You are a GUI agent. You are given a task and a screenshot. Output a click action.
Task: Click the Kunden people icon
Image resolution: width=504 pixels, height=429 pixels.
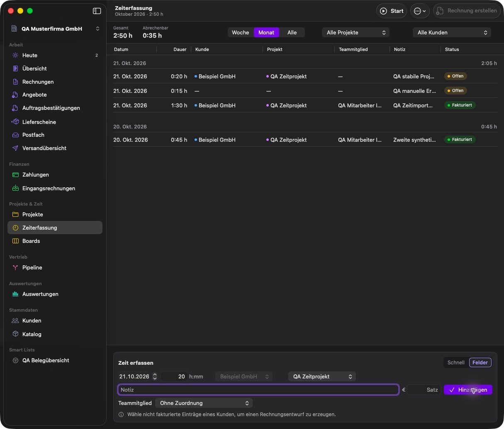[x=15, y=320]
